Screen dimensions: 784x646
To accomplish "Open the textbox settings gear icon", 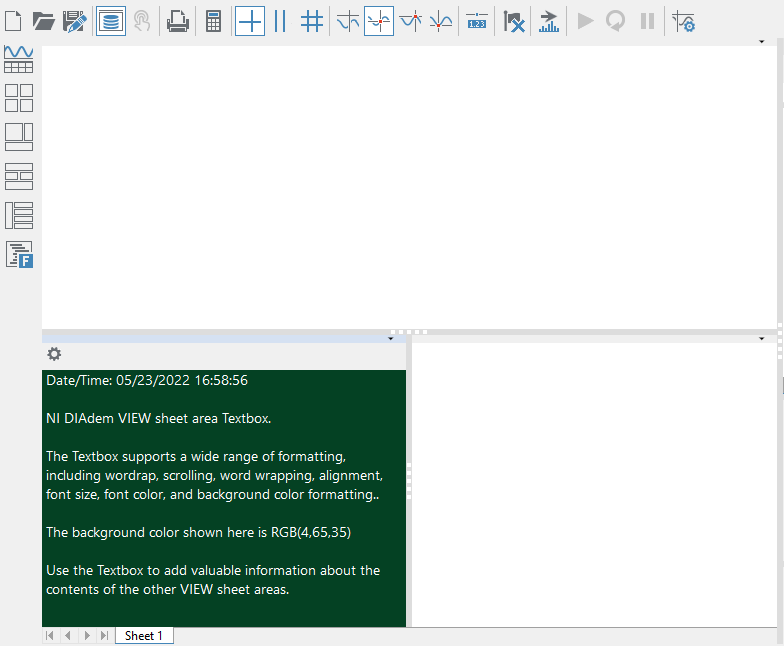I will [54, 354].
